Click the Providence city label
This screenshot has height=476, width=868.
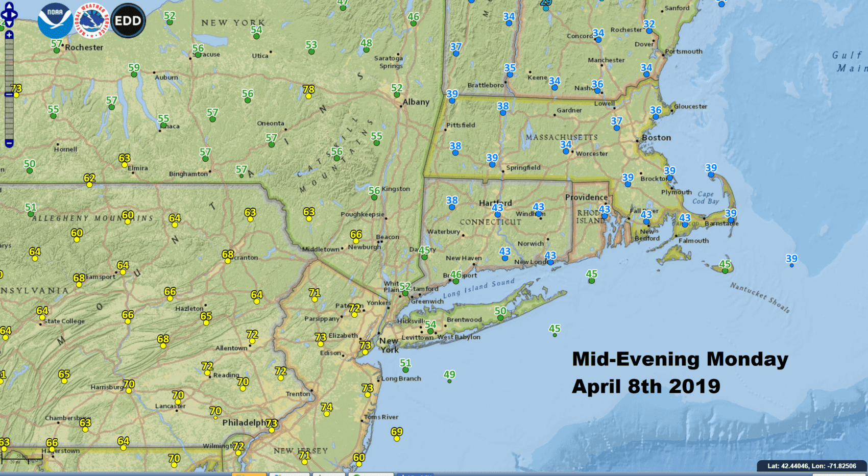tap(586, 197)
